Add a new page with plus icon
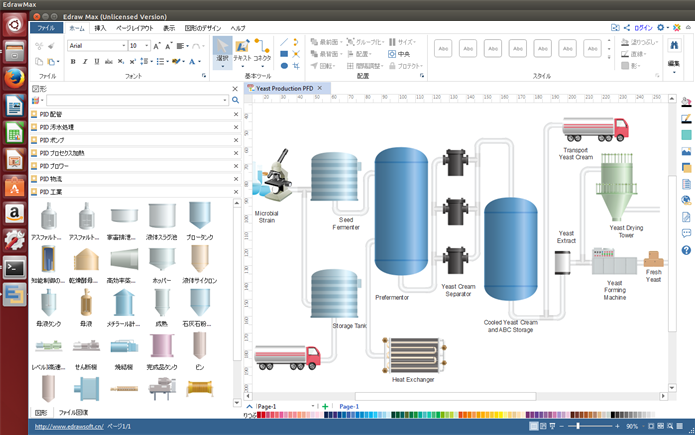Image resolution: width=695 pixels, height=435 pixels. point(325,407)
